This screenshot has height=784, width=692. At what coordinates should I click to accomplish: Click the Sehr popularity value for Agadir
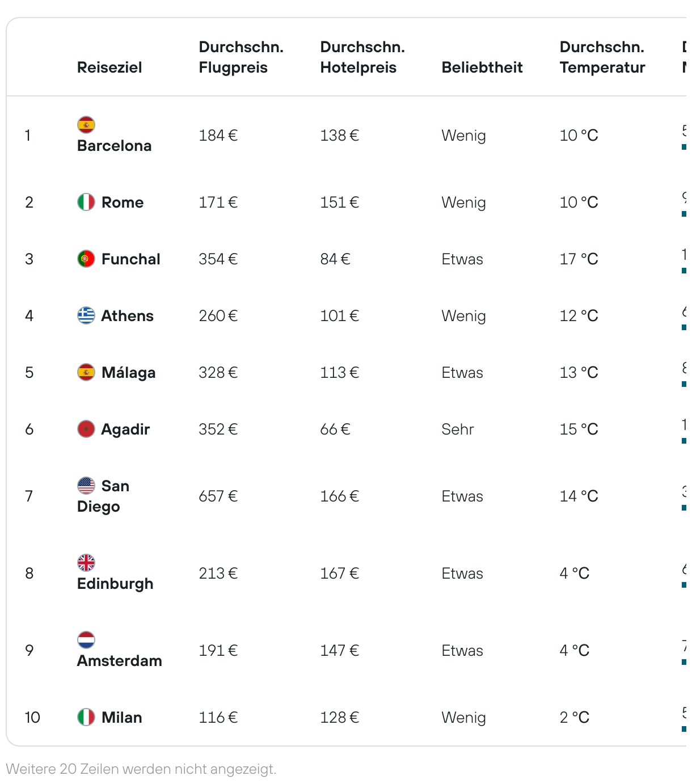[458, 429]
